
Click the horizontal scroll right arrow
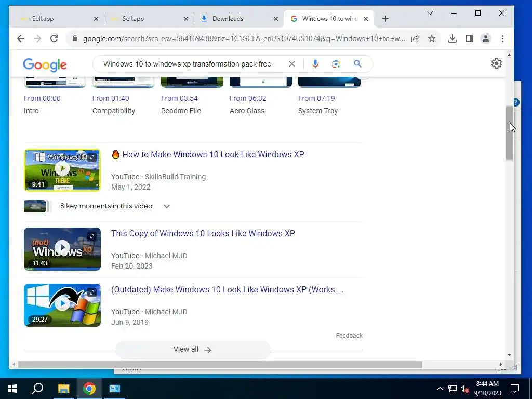tap(500, 364)
